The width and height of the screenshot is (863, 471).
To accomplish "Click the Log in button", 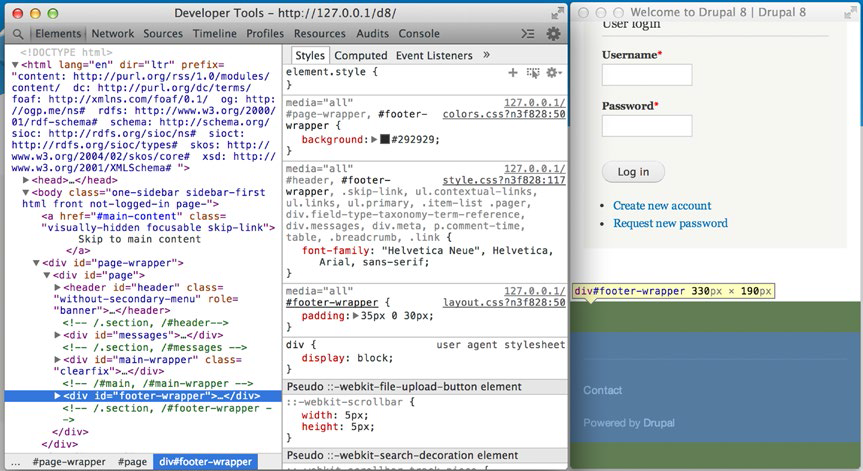I will [633, 172].
